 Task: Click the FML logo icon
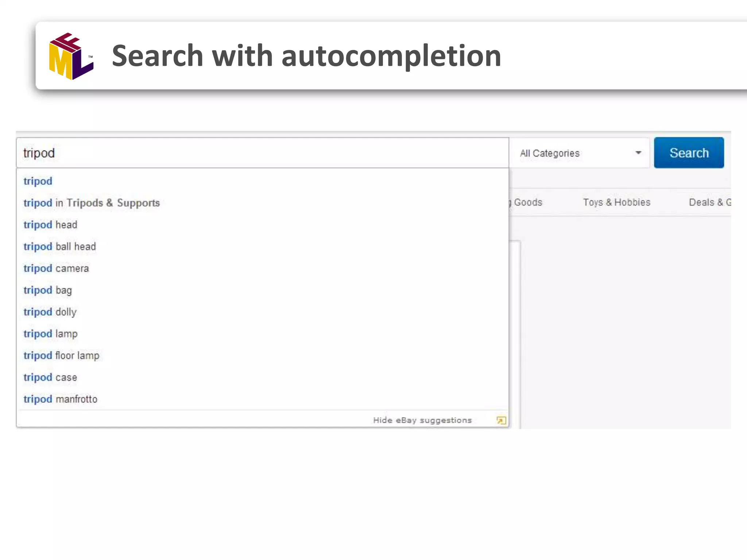click(x=71, y=56)
